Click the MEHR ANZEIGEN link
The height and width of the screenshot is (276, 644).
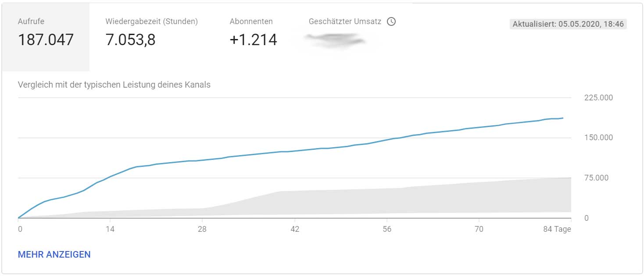click(x=54, y=255)
